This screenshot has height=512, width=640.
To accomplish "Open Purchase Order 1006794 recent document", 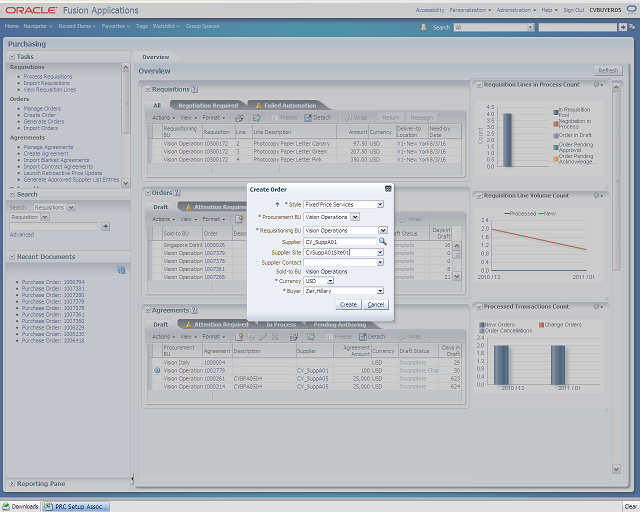I will pyautogui.click(x=53, y=282).
